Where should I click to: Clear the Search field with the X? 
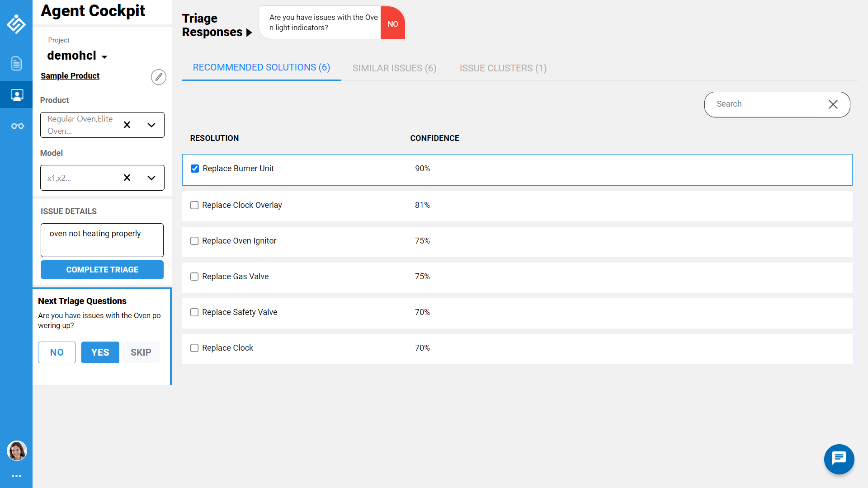tap(833, 104)
